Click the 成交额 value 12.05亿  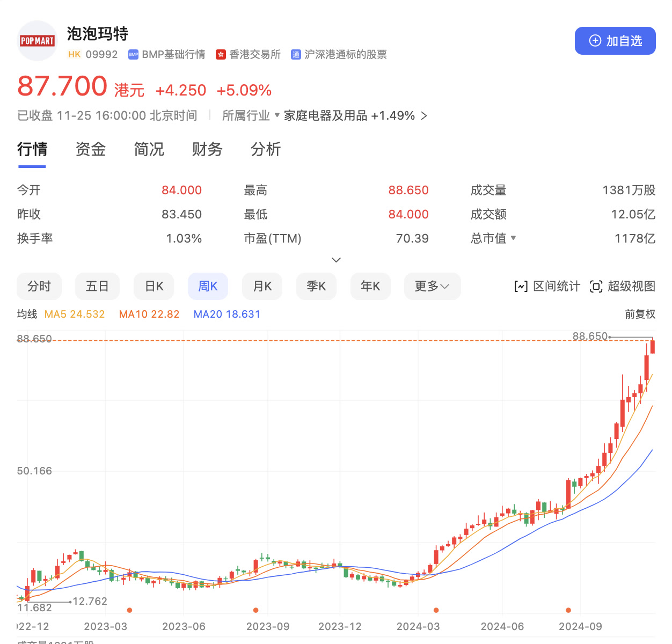(x=633, y=215)
